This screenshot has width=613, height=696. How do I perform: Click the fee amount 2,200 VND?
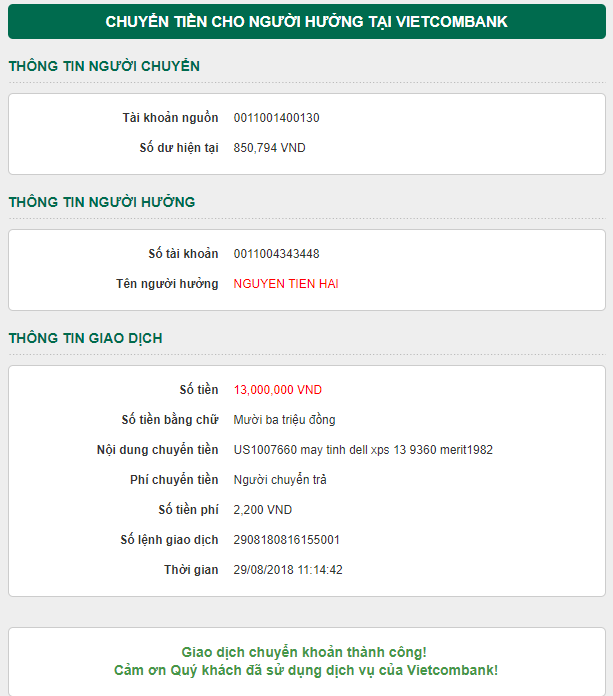[262, 510]
